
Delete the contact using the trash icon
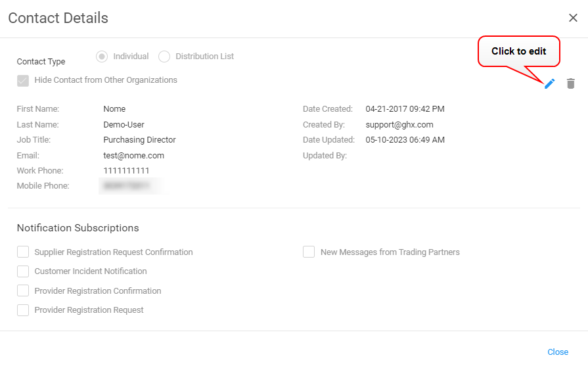point(571,83)
